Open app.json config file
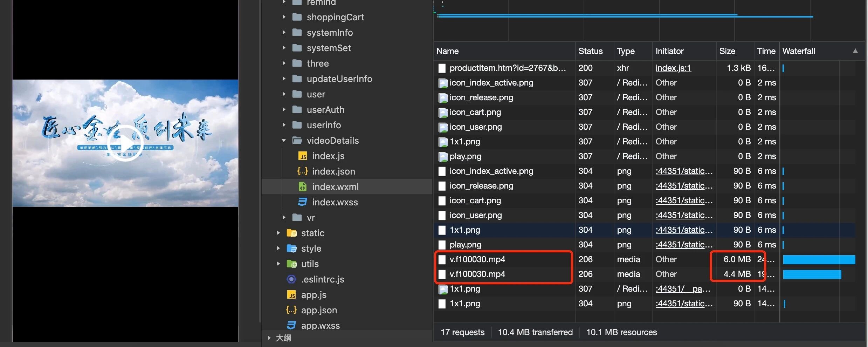Viewport: 868px width, 347px height. tap(319, 310)
